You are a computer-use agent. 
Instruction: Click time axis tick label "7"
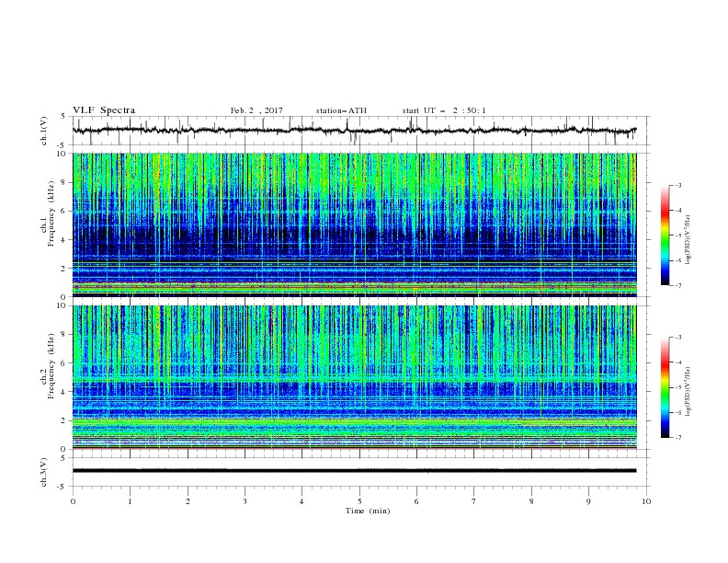point(474,501)
